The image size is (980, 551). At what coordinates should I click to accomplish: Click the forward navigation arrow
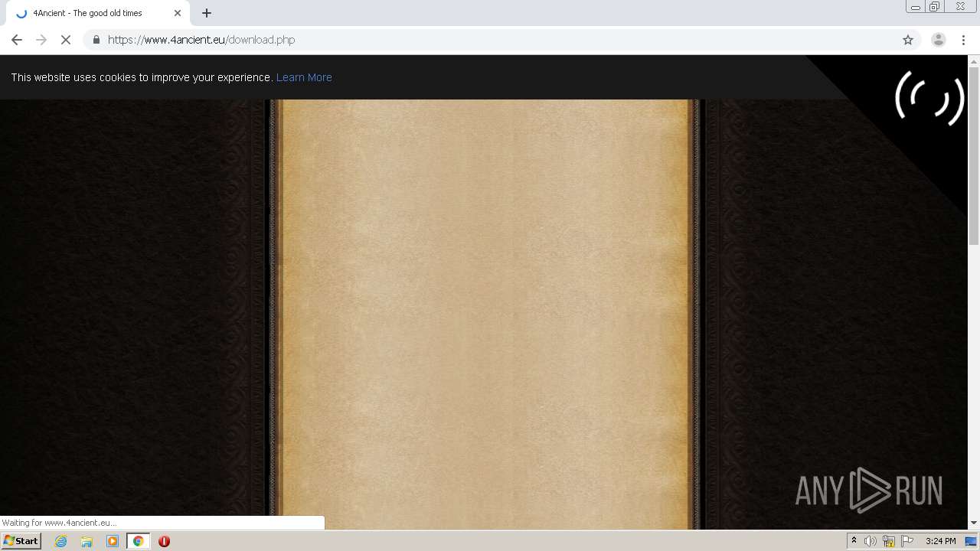coord(41,40)
